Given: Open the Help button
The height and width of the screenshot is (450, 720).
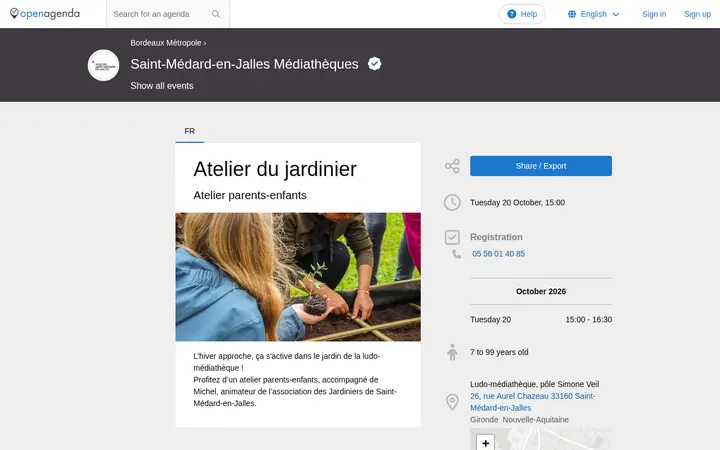Looking at the screenshot, I should pos(522,14).
